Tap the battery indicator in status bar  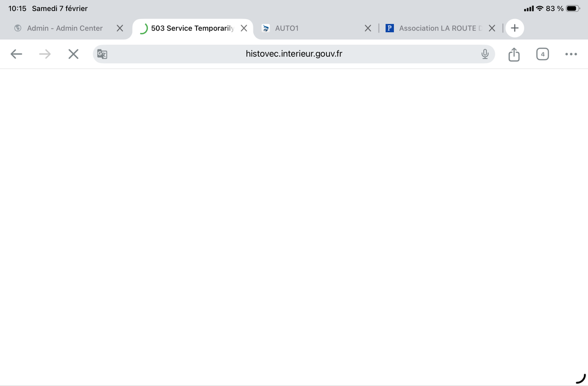click(x=573, y=8)
